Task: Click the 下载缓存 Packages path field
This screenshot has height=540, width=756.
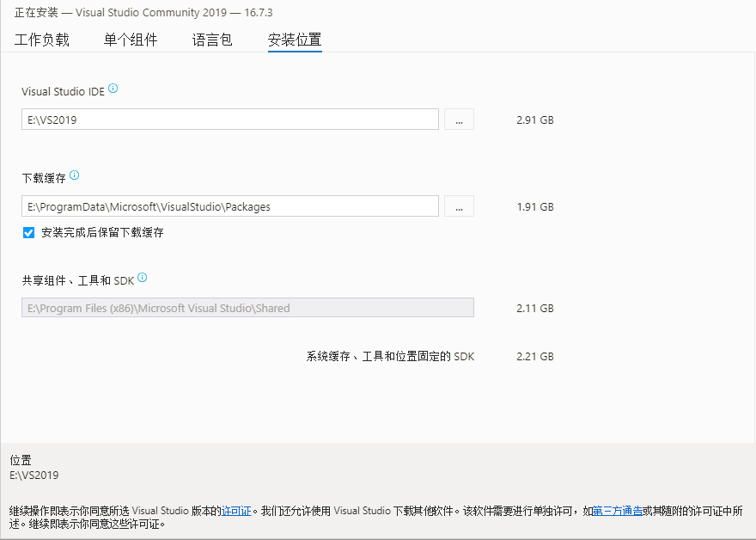Action: click(x=230, y=206)
